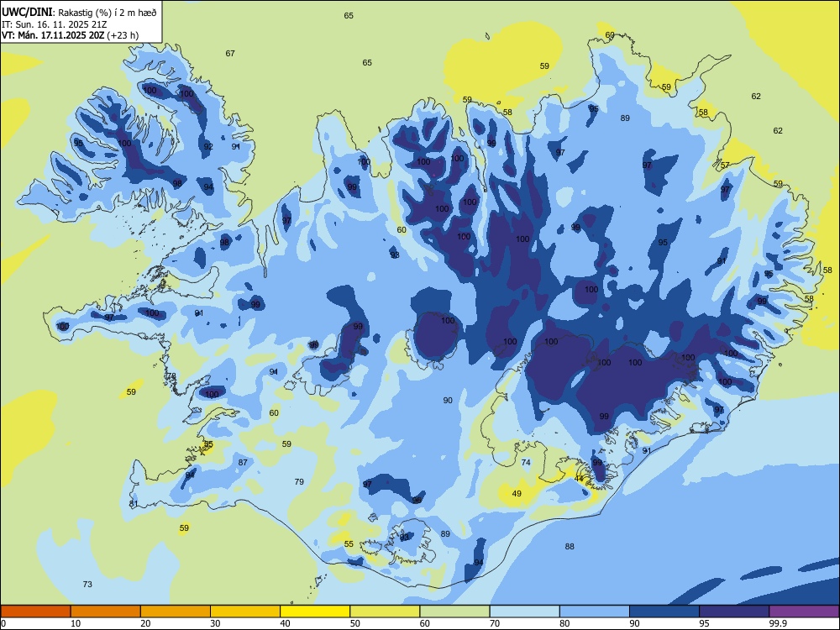Click the initialization time 'IT: Sun. 16. 11. 2025 21Z'
The width and height of the screenshot is (840, 630).
[54, 24]
